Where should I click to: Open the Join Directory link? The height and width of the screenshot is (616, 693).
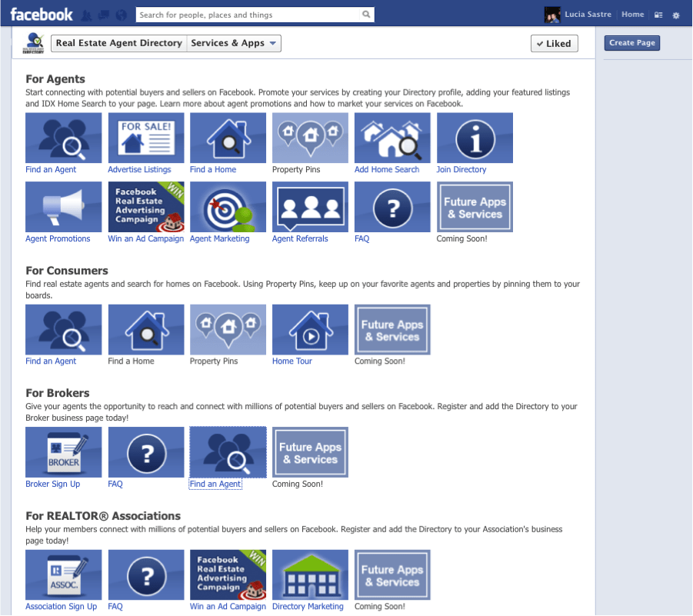coord(461,169)
